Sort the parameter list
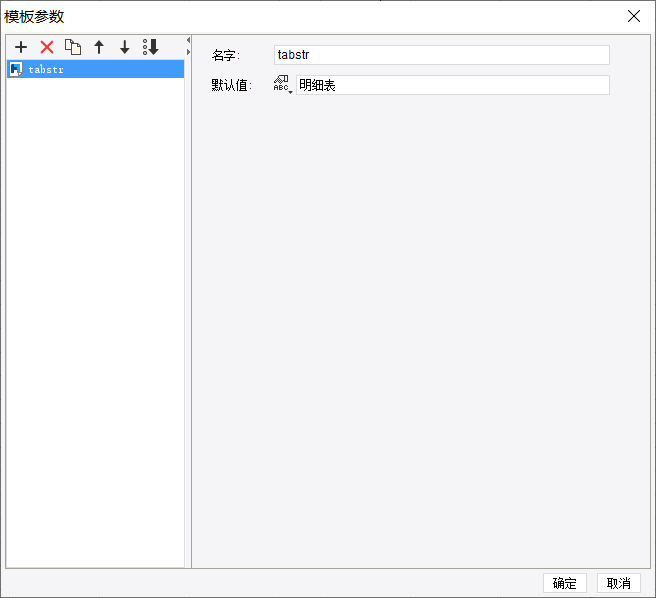Viewport: 656px width, 598px height. click(151, 47)
